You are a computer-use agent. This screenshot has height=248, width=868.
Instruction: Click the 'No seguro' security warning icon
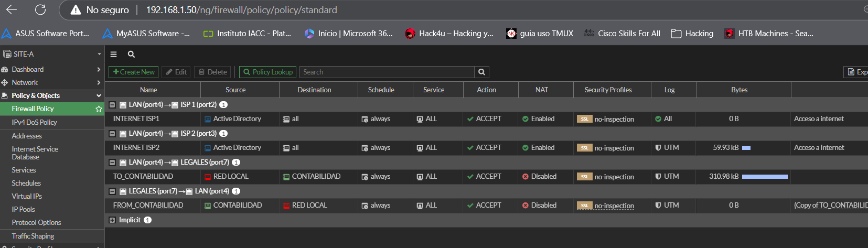click(76, 10)
